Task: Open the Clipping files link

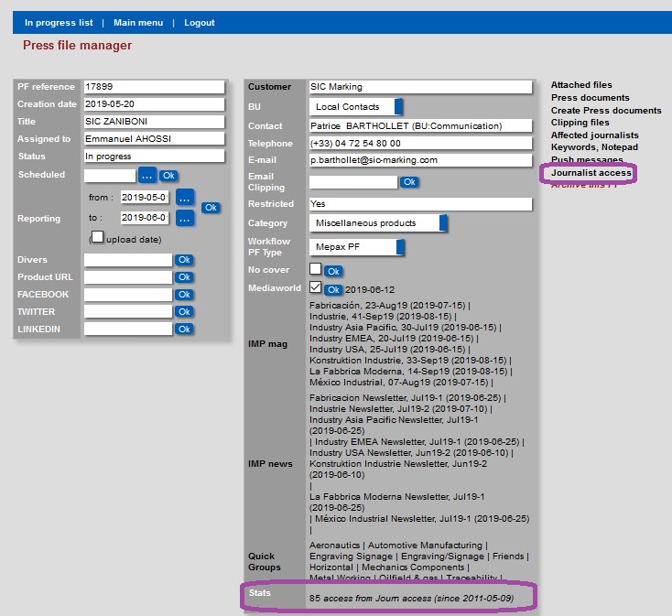Action: click(x=580, y=123)
